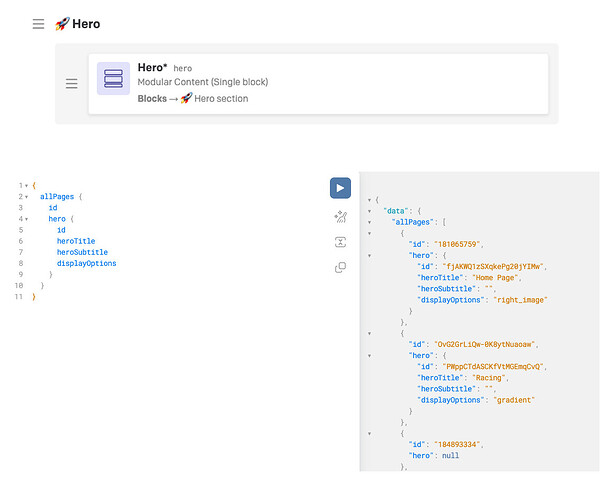Click the modular content block icon
This screenshot has height=500, width=610.
tap(113, 78)
